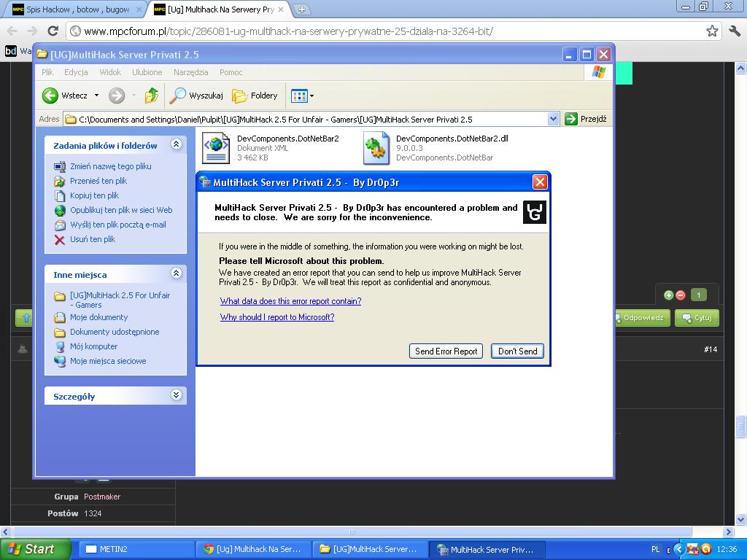Screen dimensions: 747x560
Task: Open Moje miejsca sieciowe link
Action: click(x=108, y=361)
